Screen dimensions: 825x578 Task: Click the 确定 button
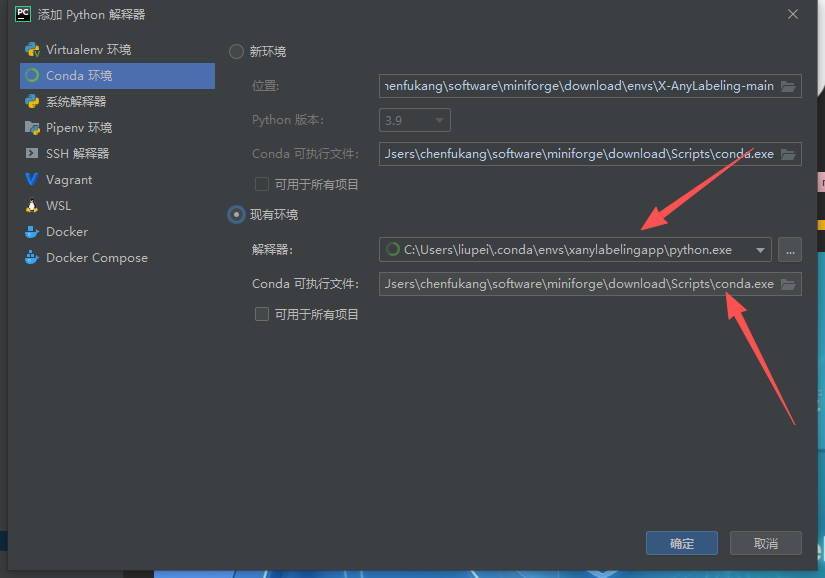[x=682, y=543]
